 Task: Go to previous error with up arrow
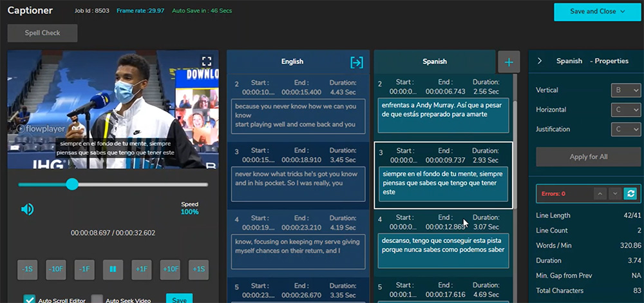(x=599, y=193)
